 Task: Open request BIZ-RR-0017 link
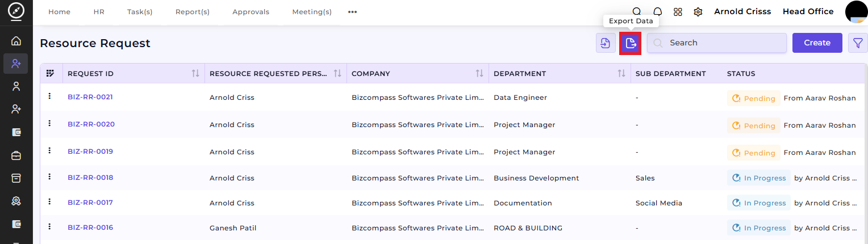90,203
